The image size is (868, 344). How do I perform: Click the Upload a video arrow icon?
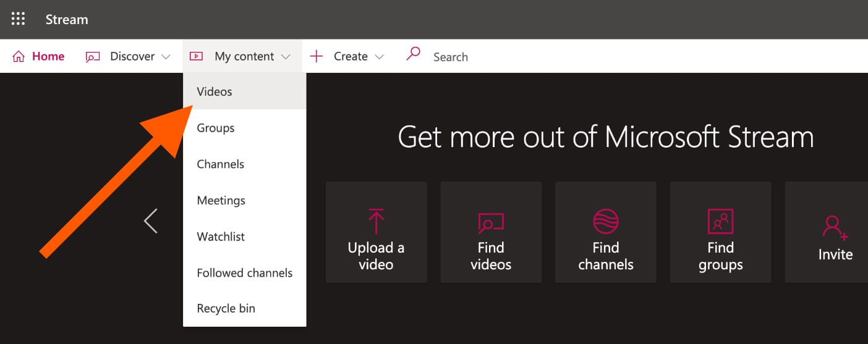coord(376,220)
